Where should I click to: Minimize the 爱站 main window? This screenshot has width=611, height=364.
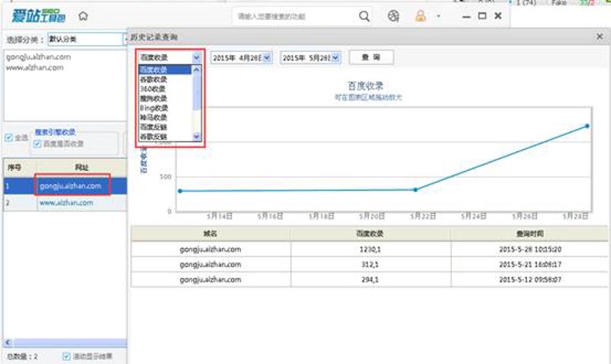pyautogui.click(x=466, y=17)
